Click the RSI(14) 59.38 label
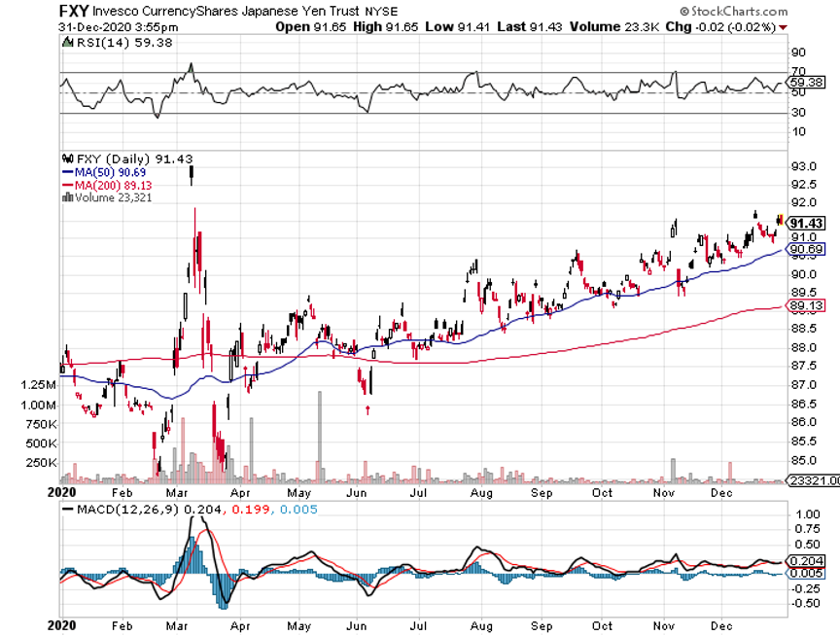Viewport: 840px width, 636px height. [x=124, y=43]
